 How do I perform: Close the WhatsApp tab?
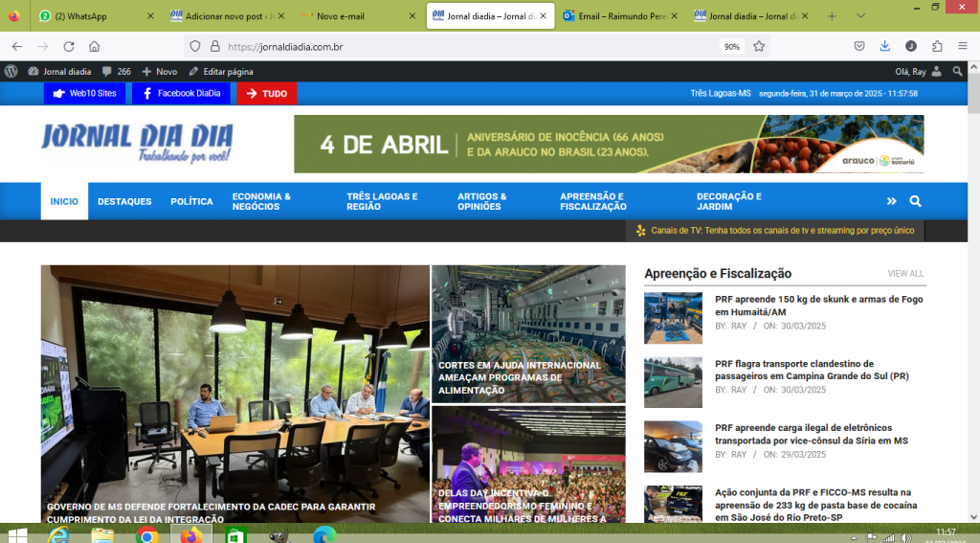150,16
